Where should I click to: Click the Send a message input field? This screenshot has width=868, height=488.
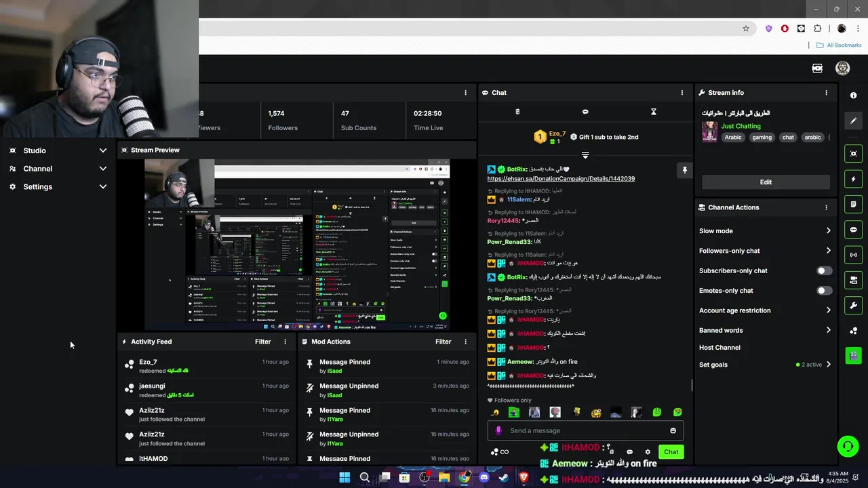click(585, 430)
